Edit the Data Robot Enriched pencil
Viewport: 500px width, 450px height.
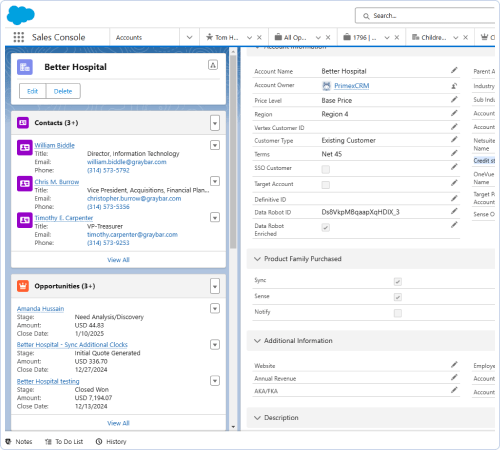pos(454,225)
